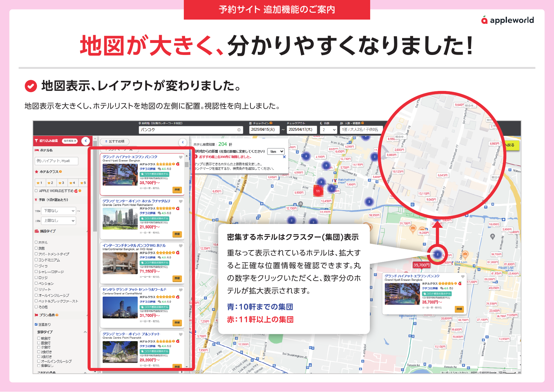Check the 旅館 facility type checkbox
The height and width of the screenshot is (392, 554).
(x=36, y=248)
